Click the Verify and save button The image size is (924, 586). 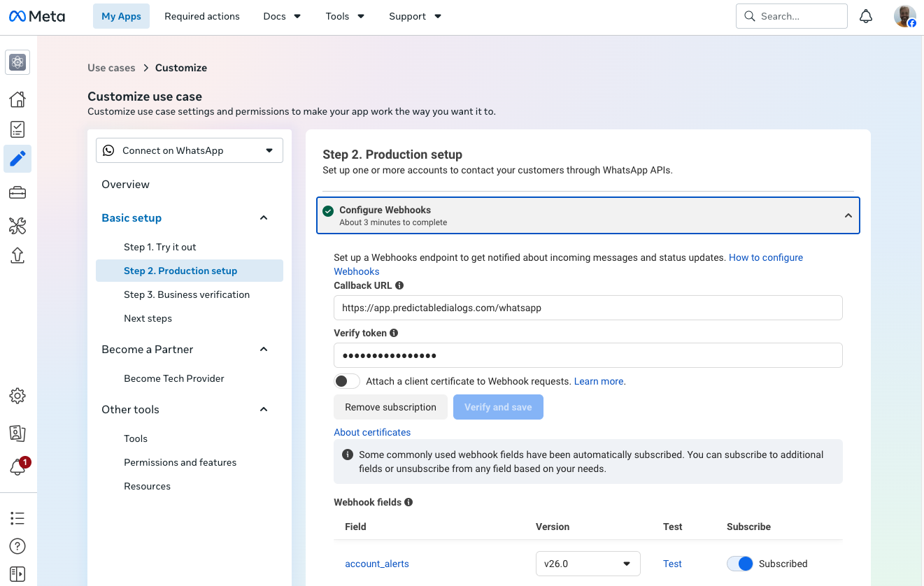(x=498, y=407)
